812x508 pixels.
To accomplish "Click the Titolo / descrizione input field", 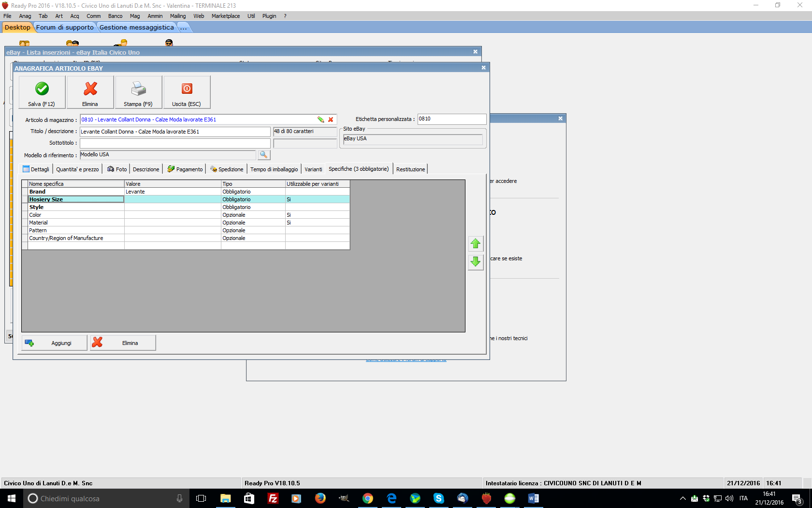I will pyautogui.click(x=175, y=132).
